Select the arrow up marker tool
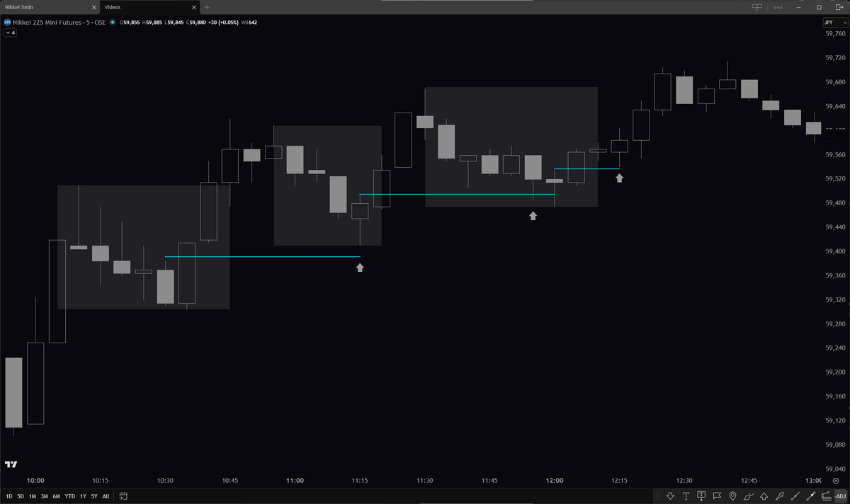850x504 pixels. click(x=764, y=496)
